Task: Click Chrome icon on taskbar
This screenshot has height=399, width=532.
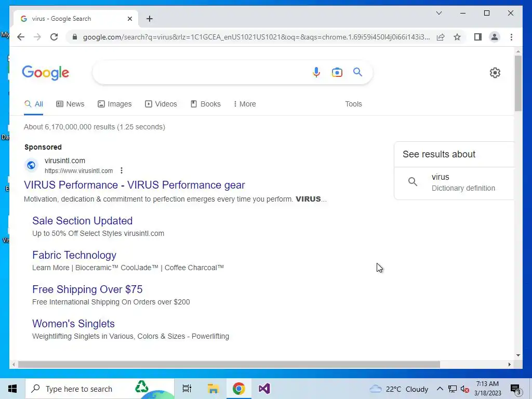Action: point(239,389)
